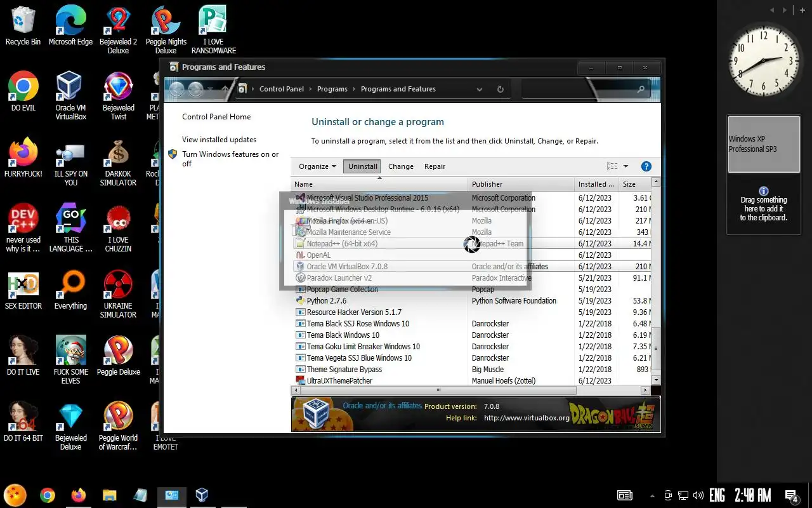Select the UKRAINE SIMULATOR icon
Viewport: 812px width, 508px height.
(x=118, y=294)
